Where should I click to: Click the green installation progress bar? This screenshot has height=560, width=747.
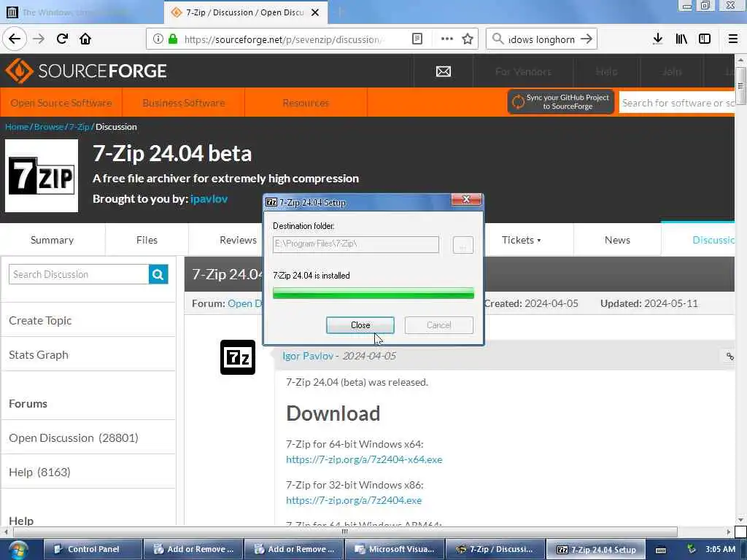point(373,293)
